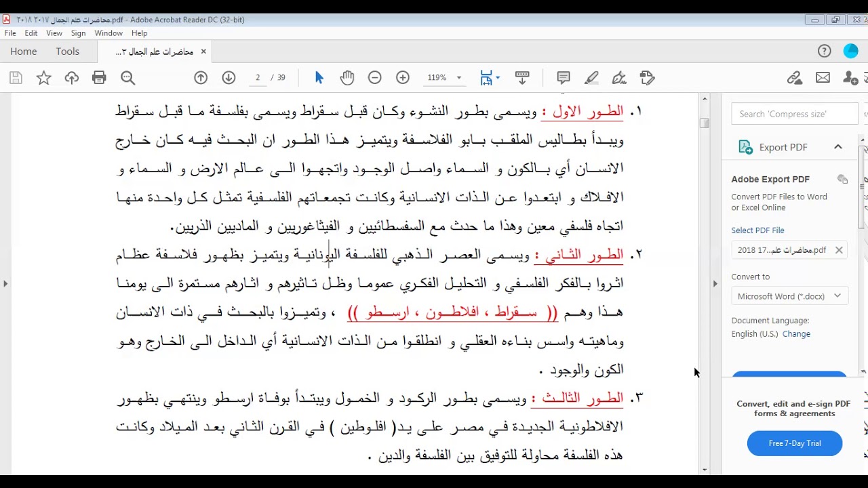
Task: Click the Stamp/more tools icon
Action: [x=647, y=78]
